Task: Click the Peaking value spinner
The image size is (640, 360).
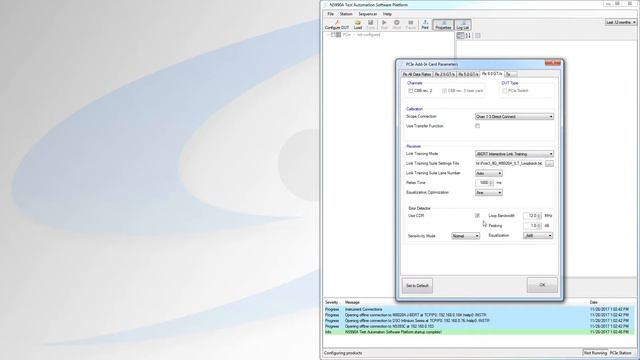Action: click(x=533, y=226)
